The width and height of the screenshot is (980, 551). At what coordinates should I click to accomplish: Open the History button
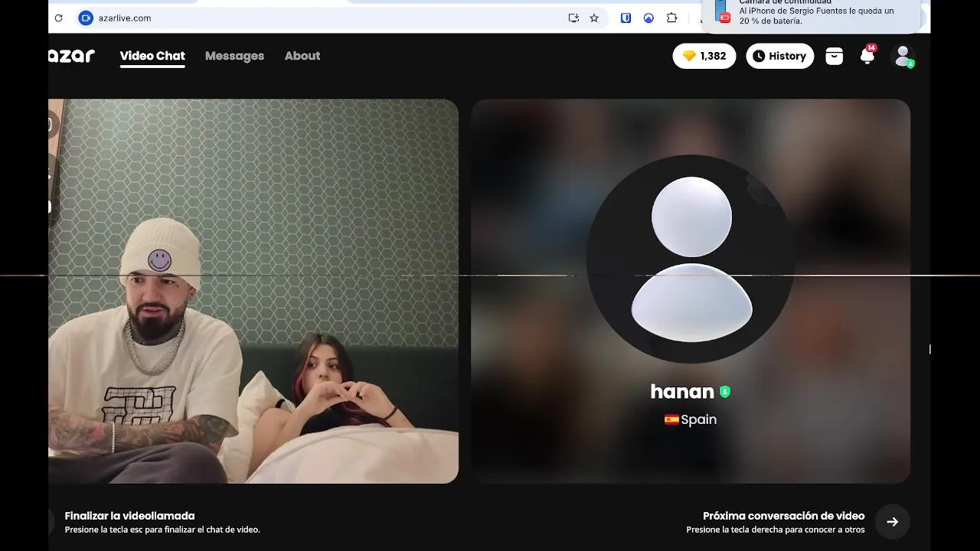coord(780,56)
